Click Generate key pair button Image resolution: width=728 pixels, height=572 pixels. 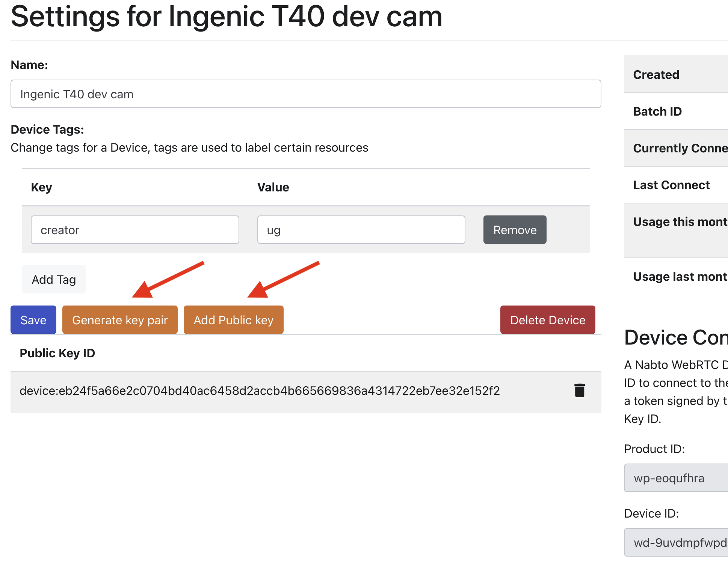[x=120, y=320]
